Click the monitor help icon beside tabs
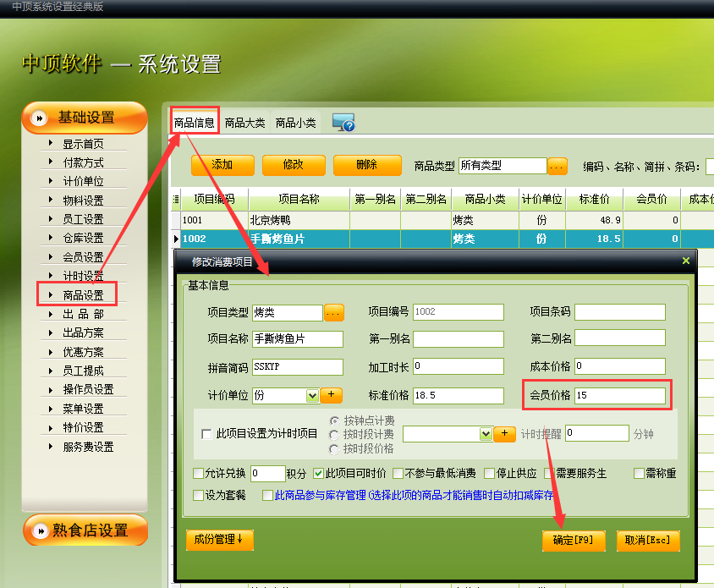The height and width of the screenshot is (588, 714). (x=343, y=123)
